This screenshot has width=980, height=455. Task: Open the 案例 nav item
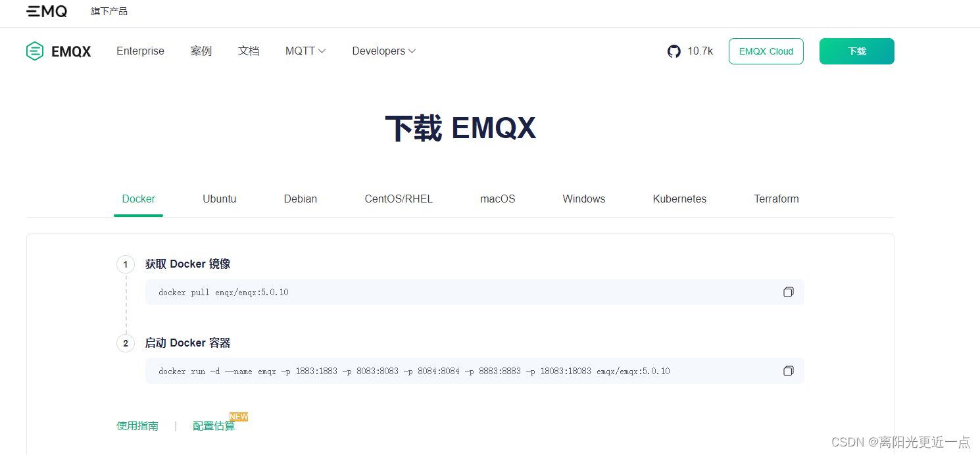click(x=201, y=51)
